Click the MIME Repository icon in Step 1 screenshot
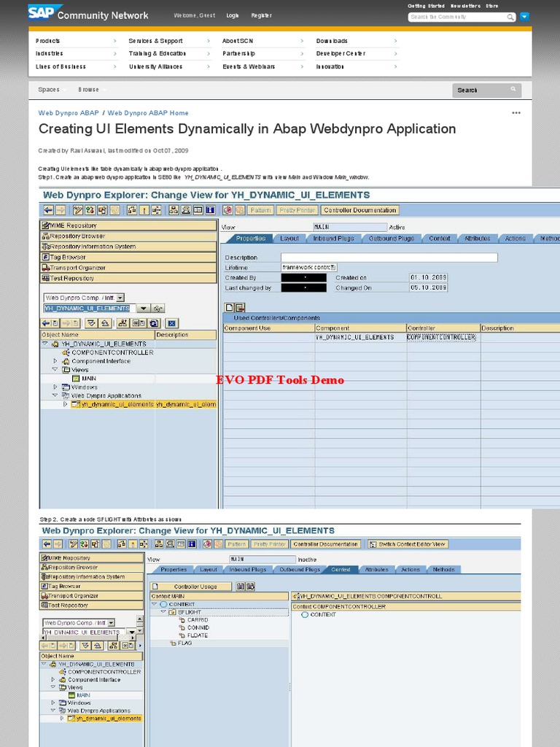This screenshot has height=747, width=560. point(45,225)
